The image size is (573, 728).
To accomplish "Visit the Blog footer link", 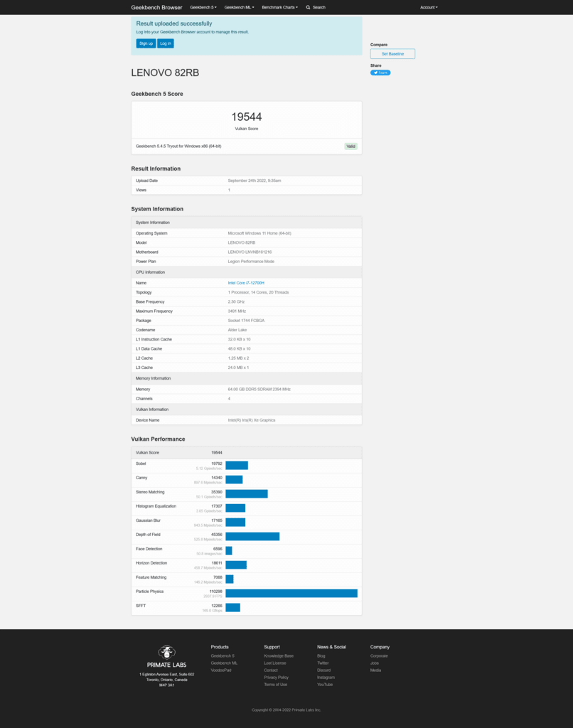I will point(321,656).
